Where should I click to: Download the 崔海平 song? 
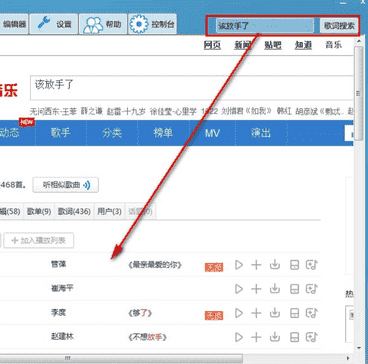[275, 289]
